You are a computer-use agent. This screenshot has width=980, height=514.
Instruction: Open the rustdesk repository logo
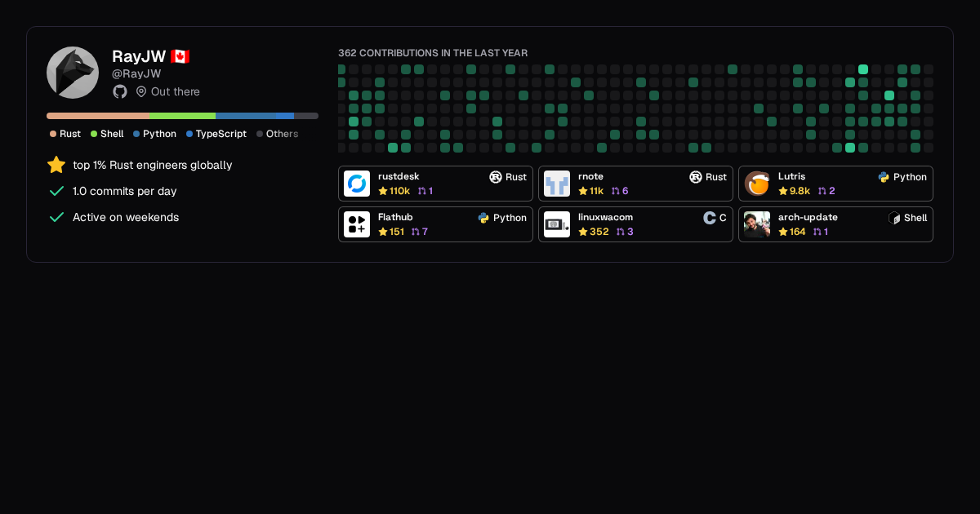tap(357, 184)
